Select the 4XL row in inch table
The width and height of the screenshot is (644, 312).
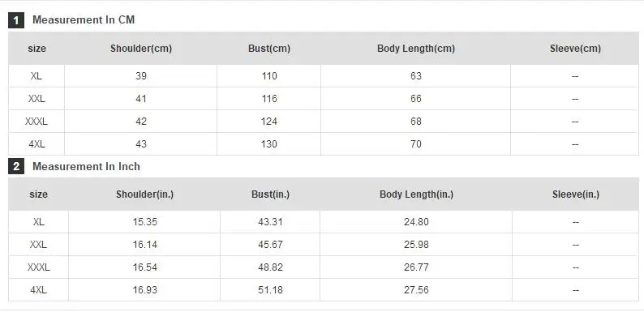click(324, 290)
